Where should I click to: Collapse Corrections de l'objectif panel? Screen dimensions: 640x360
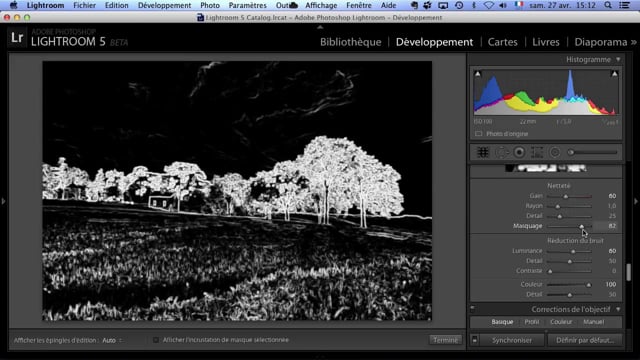click(618, 309)
